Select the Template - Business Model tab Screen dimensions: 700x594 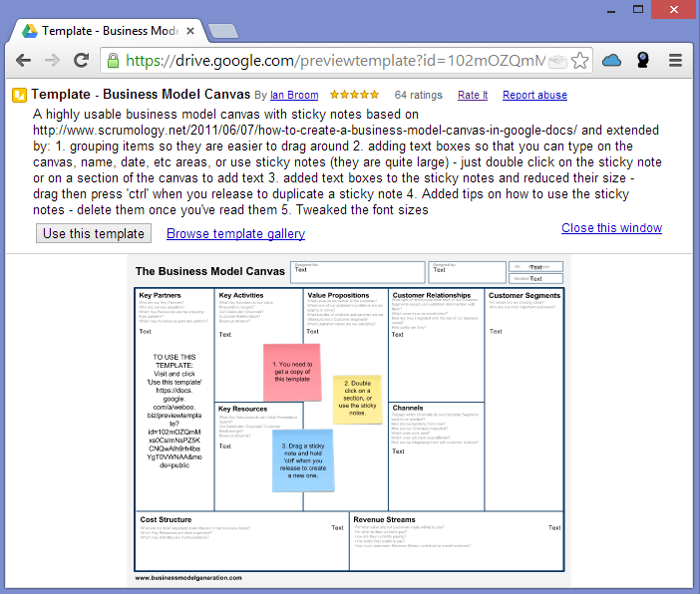pyautogui.click(x=110, y=31)
